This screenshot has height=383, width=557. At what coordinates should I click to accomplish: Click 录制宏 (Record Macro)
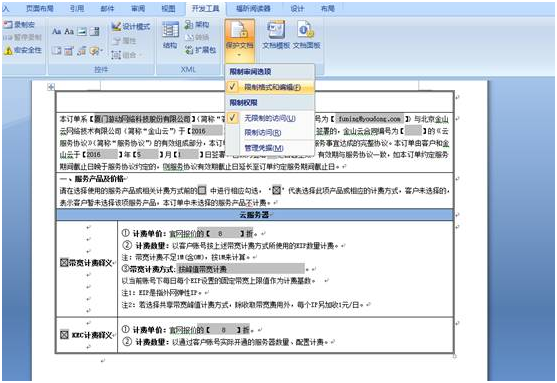point(18,25)
